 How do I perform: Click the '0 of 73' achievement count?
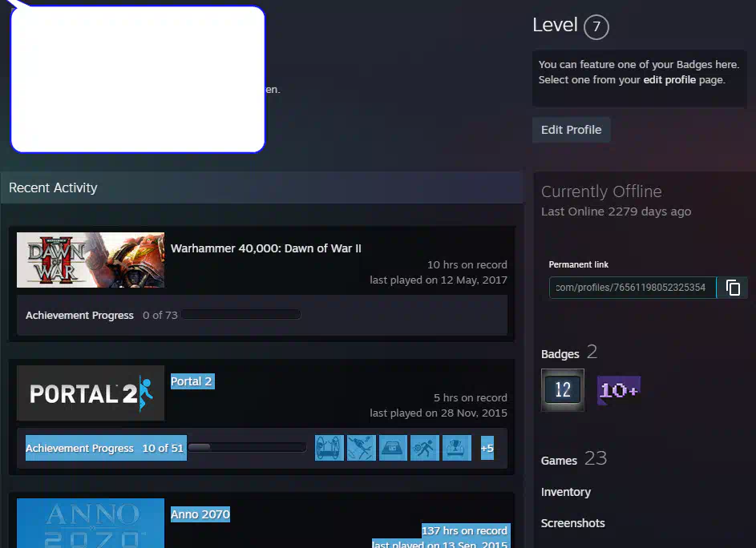click(x=160, y=315)
